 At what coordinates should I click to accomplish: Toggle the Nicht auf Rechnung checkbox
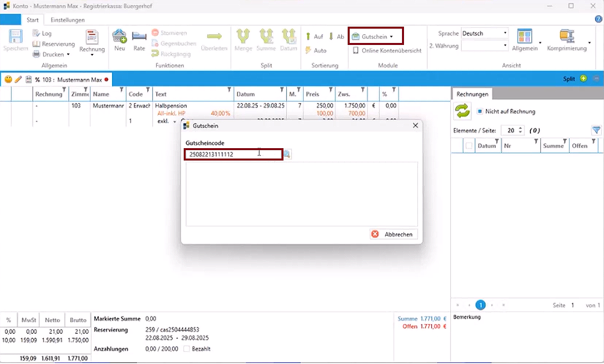(x=480, y=112)
